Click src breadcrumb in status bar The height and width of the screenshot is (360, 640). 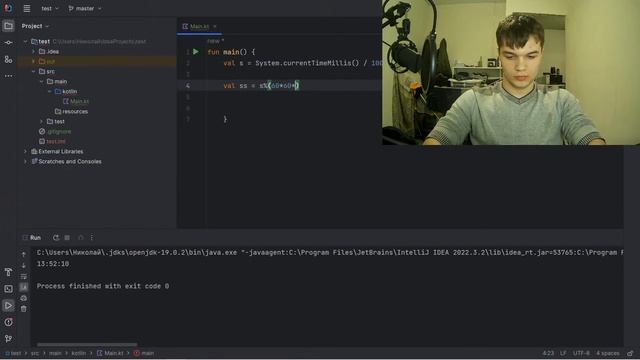35,353
